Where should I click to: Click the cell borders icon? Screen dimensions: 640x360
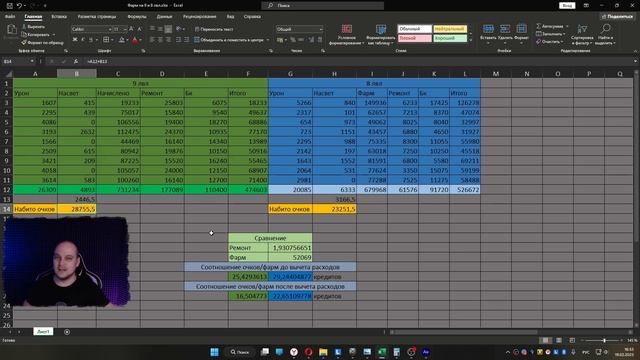tap(106, 40)
